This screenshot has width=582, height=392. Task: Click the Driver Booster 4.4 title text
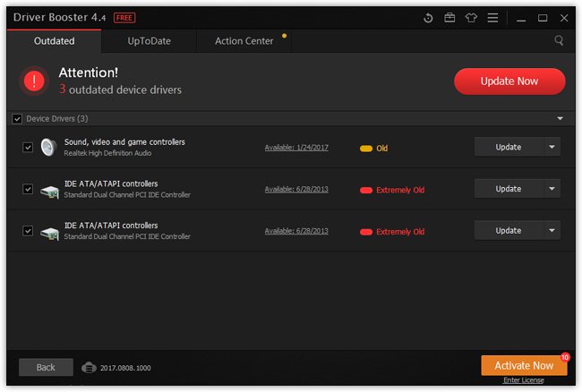59,17
